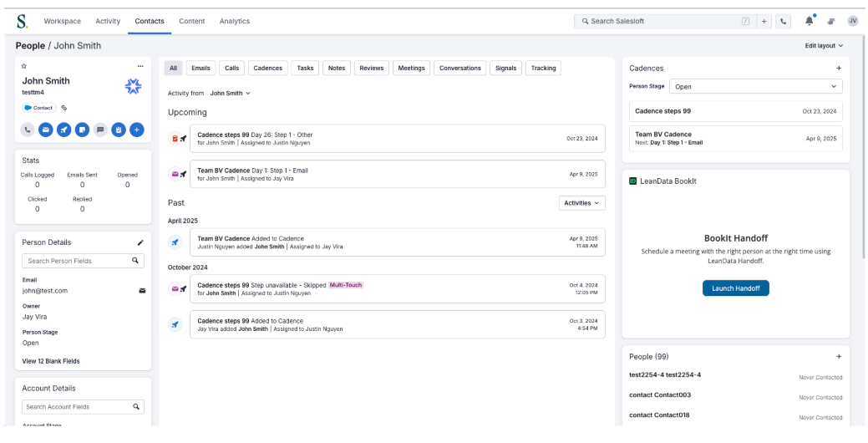Click the rocket icon on Team BV Cadence Added row
Screen dimensions: 868x443
(175, 242)
